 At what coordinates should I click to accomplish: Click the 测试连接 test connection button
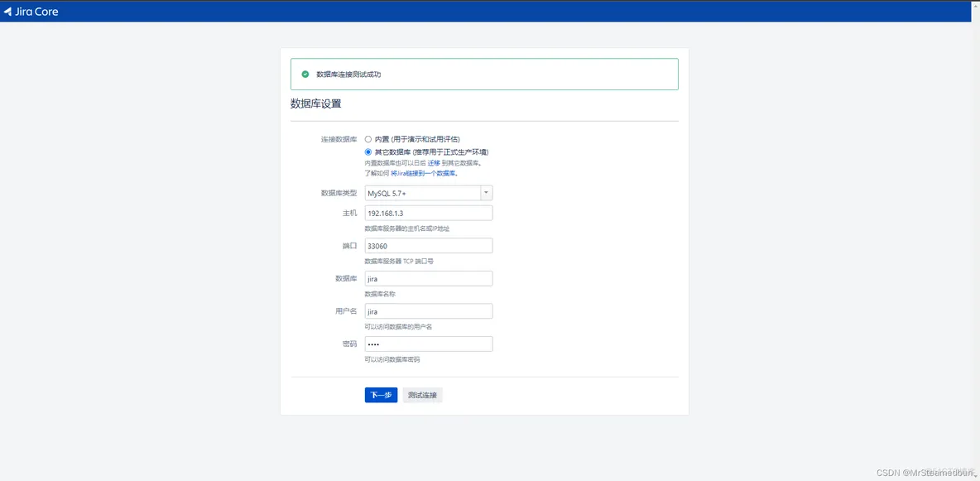(422, 395)
